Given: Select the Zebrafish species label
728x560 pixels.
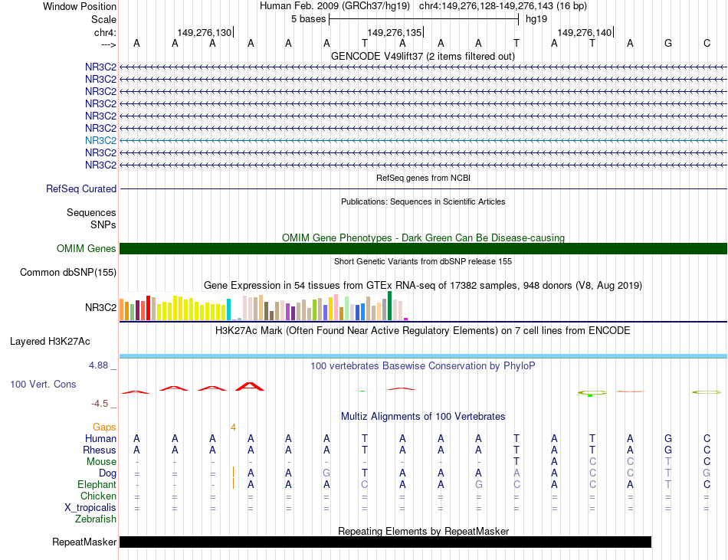Looking at the screenshot, I should pos(96,519).
